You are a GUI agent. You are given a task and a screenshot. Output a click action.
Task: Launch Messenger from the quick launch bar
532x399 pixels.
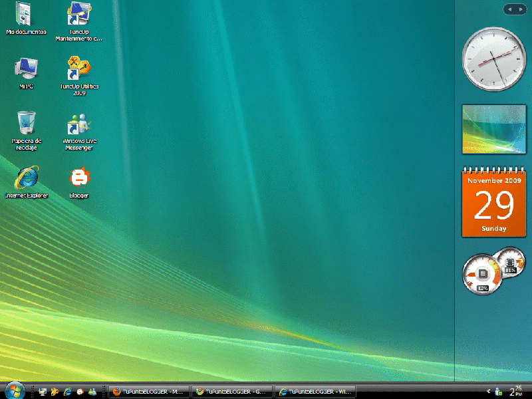tap(92, 392)
